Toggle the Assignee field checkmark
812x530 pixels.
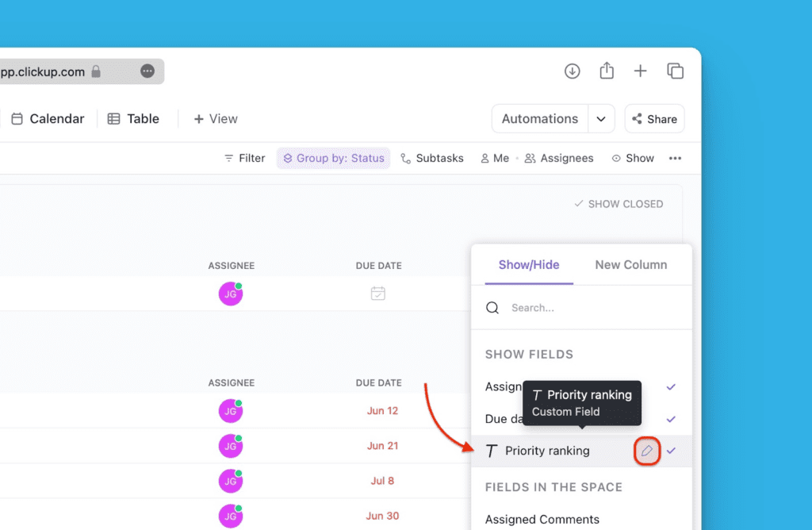[671, 387]
